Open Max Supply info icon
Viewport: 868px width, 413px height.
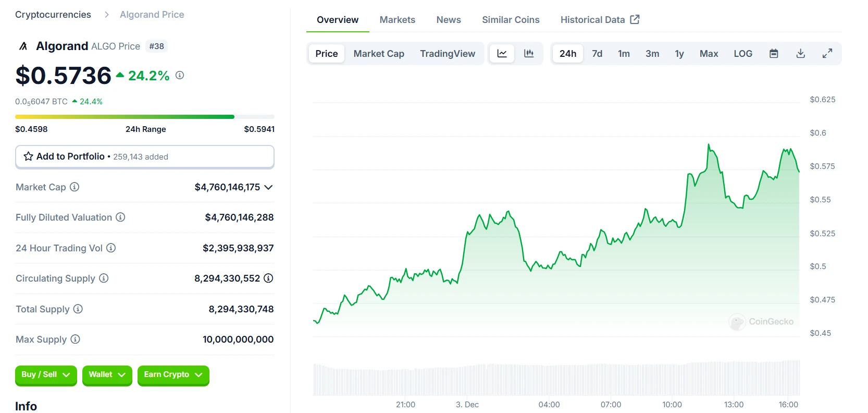coord(75,339)
